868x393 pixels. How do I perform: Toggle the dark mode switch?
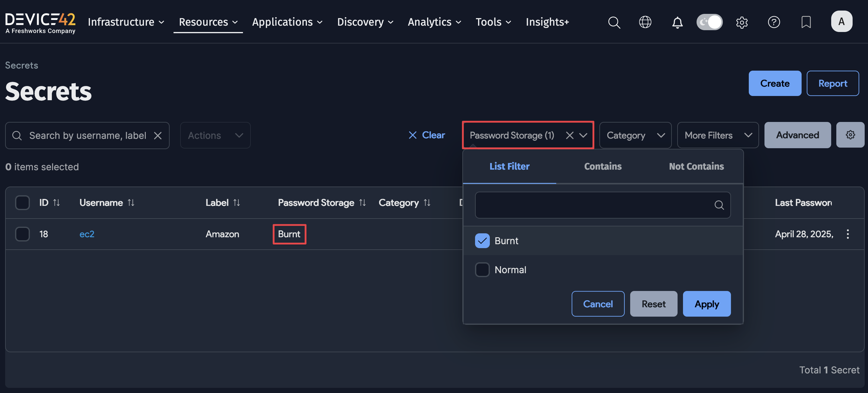coord(709,22)
